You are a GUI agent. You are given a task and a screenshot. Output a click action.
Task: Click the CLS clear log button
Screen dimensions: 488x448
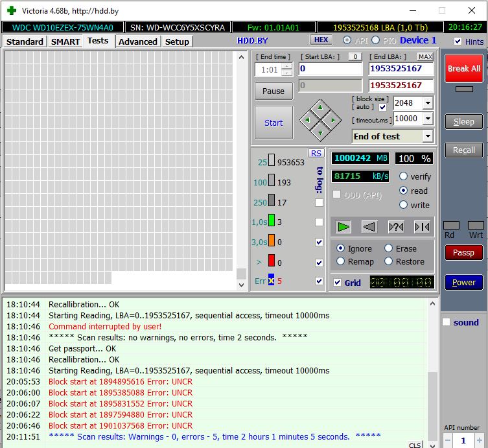point(415,445)
